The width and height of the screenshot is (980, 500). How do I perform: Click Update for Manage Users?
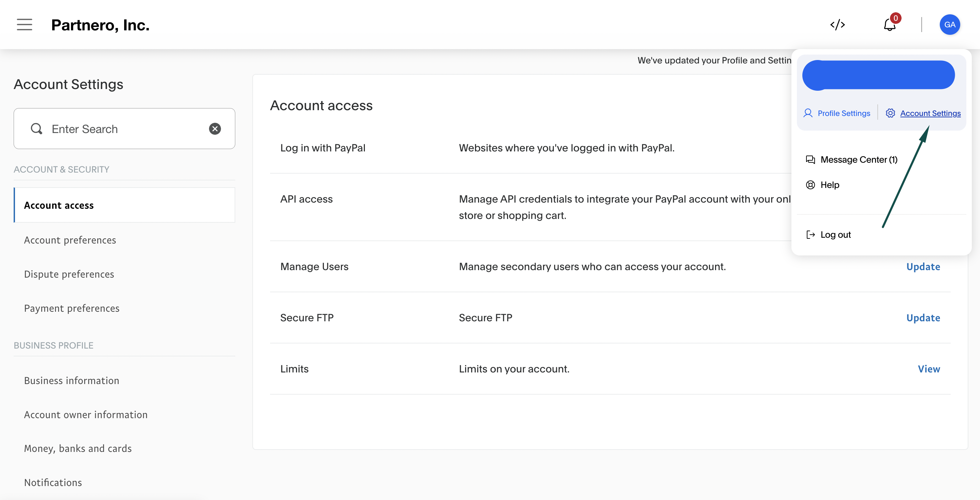point(923,267)
